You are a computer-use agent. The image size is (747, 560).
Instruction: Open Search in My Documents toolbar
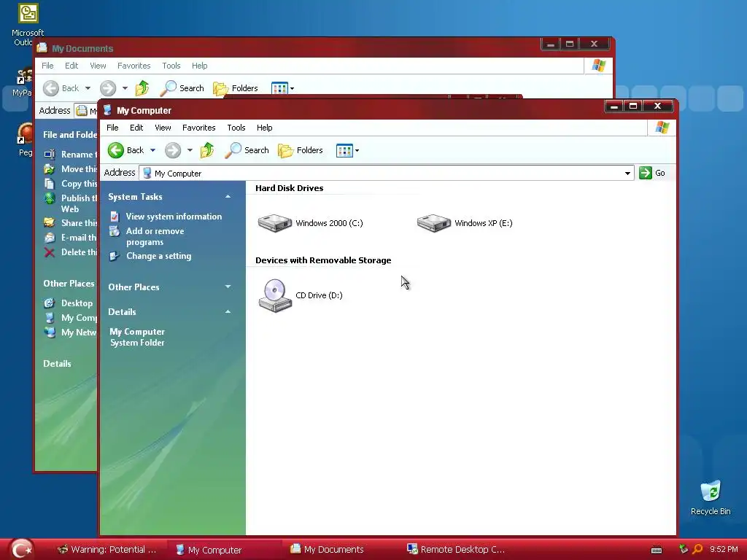[x=182, y=88]
